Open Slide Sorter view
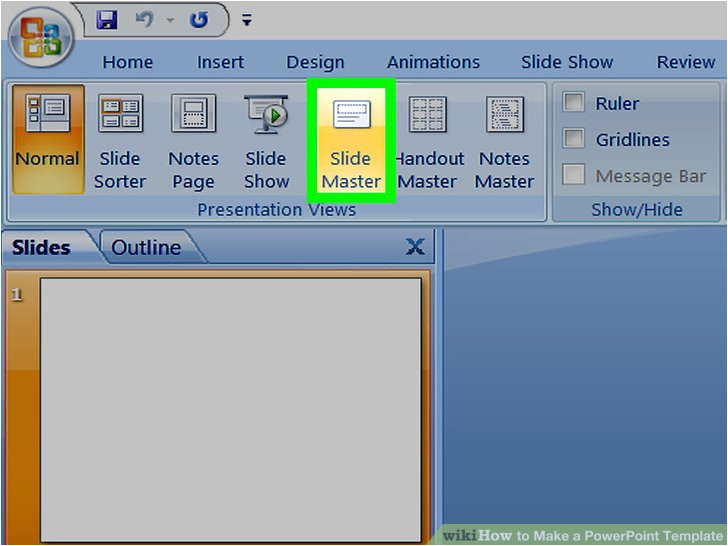This screenshot has height=546, width=728. click(120, 140)
